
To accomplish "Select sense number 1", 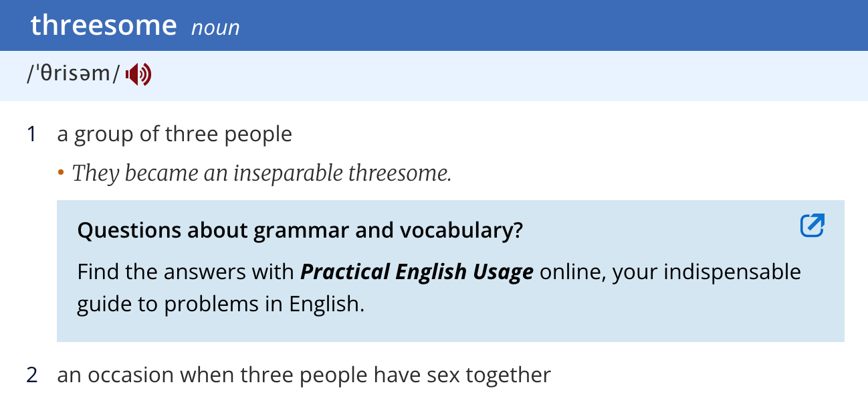I will coord(31,134).
